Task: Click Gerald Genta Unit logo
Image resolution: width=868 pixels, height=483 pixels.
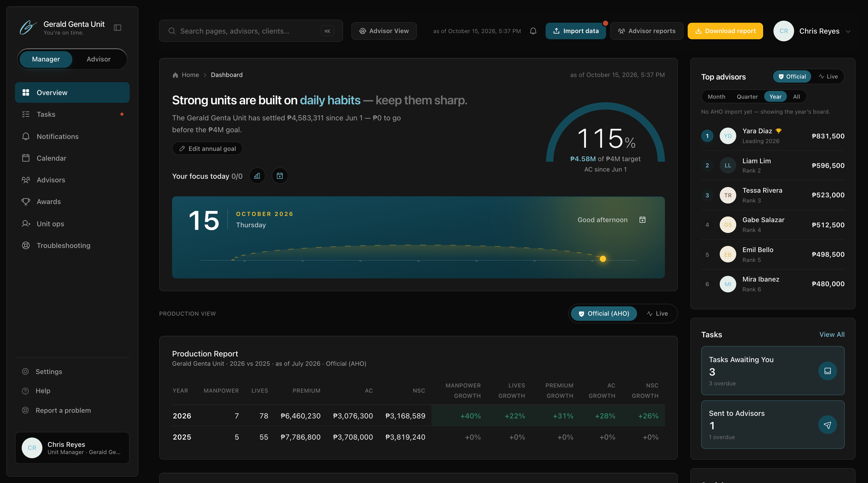Action: [28, 28]
